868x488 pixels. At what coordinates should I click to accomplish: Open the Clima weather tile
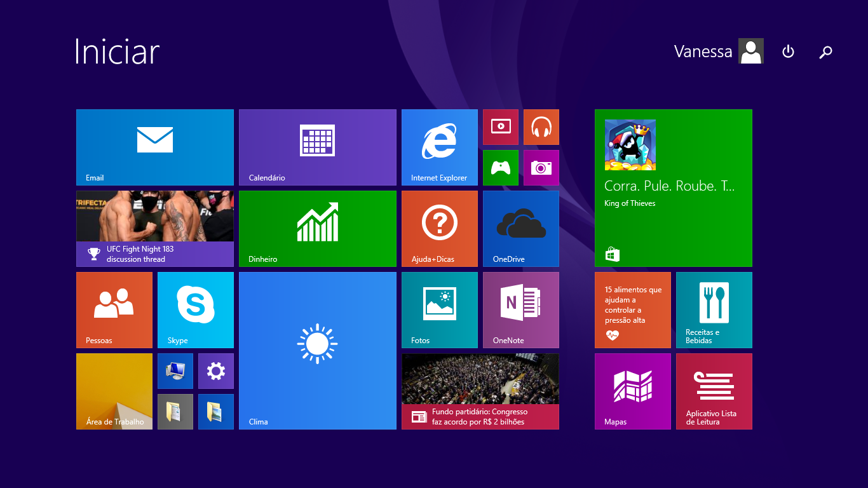(318, 351)
